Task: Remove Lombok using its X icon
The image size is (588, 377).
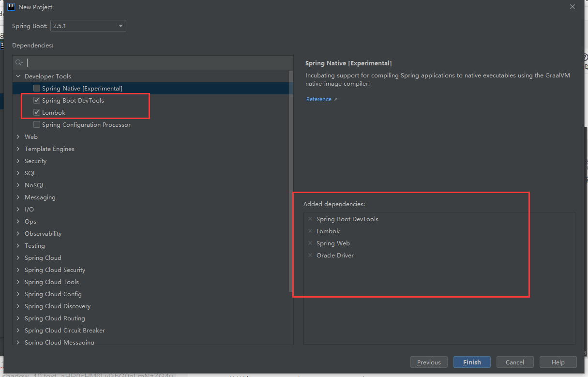Action: click(x=310, y=231)
